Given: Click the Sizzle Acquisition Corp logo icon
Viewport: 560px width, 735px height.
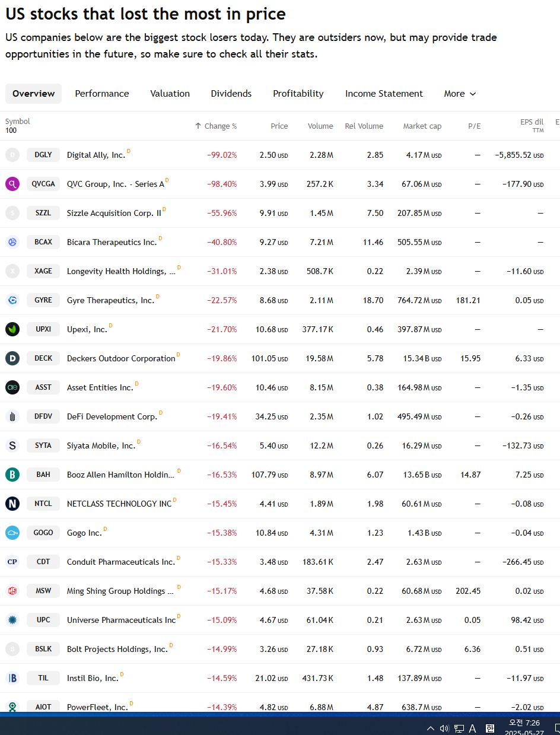Looking at the screenshot, I should point(12,213).
